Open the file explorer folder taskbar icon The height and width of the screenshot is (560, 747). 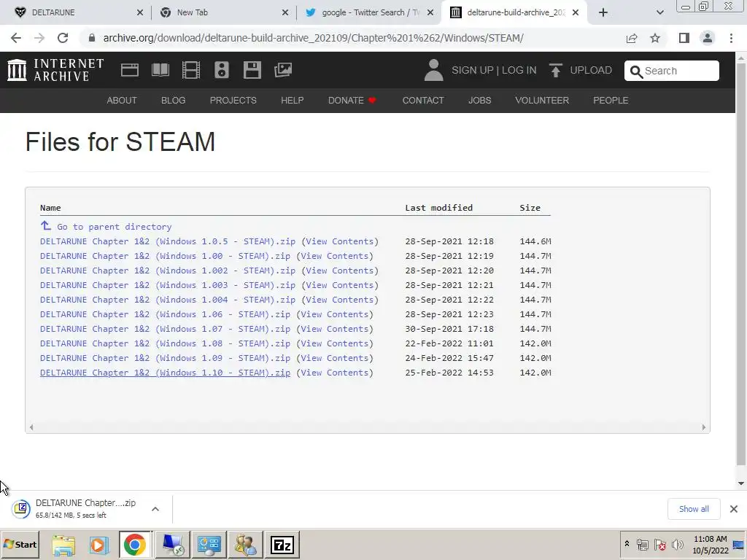click(63, 545)
